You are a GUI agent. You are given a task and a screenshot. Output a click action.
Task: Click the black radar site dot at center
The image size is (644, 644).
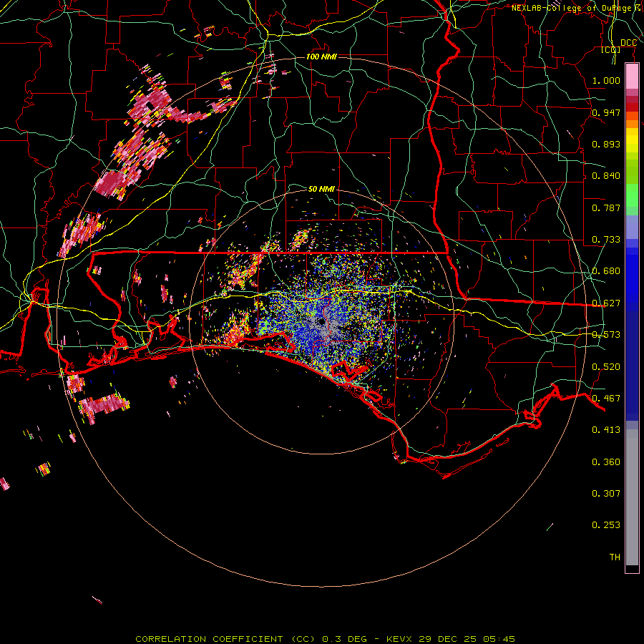coord(321,322)
